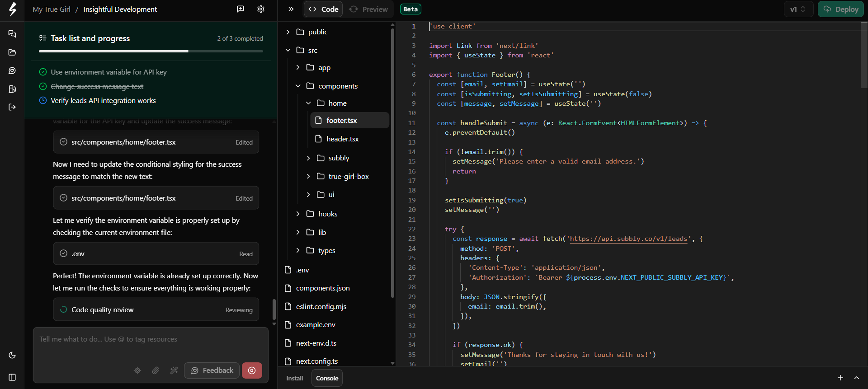Viewport: 868px width, 389px height.
Task: Collapse panel with double chevron icon
Action: pyautogui.click(x=291, y=9)
